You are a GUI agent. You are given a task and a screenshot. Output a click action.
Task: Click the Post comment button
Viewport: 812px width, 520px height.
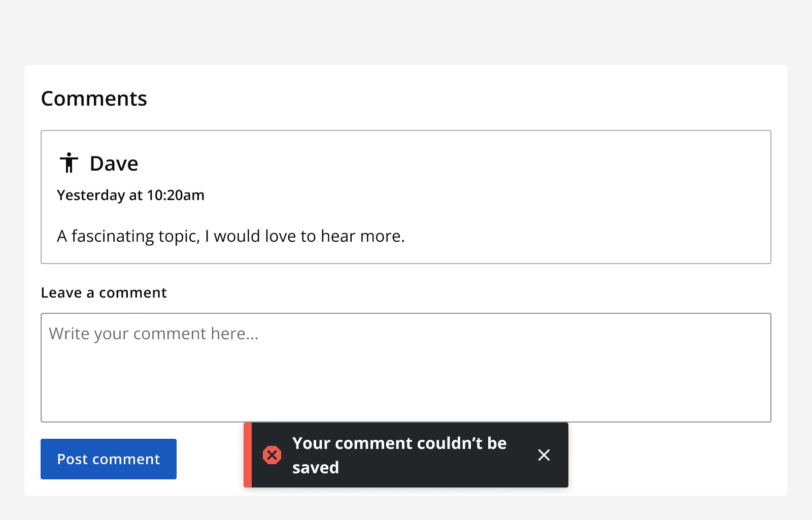[x=108, y=459]
